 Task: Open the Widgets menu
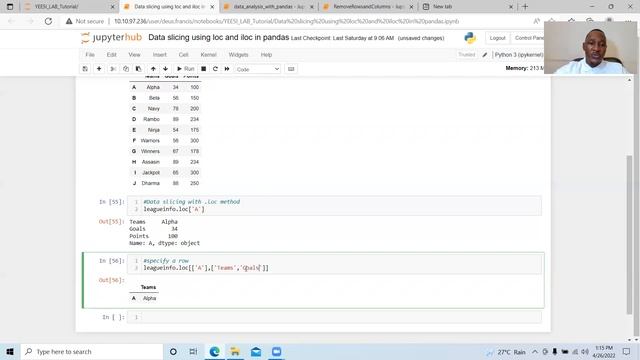click(x=238, y=55)
